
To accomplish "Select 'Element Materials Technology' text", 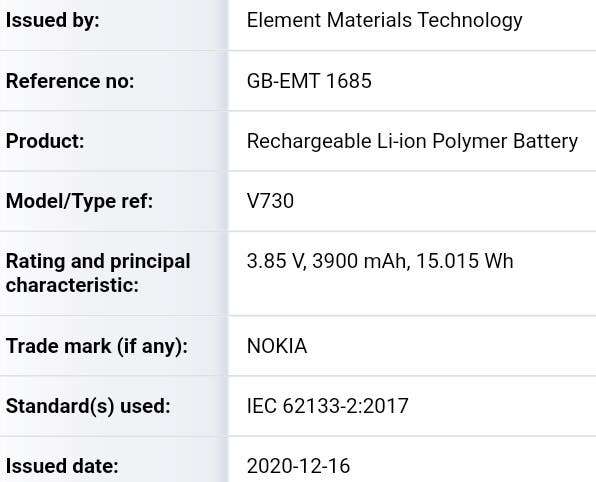I will [385, 21].
